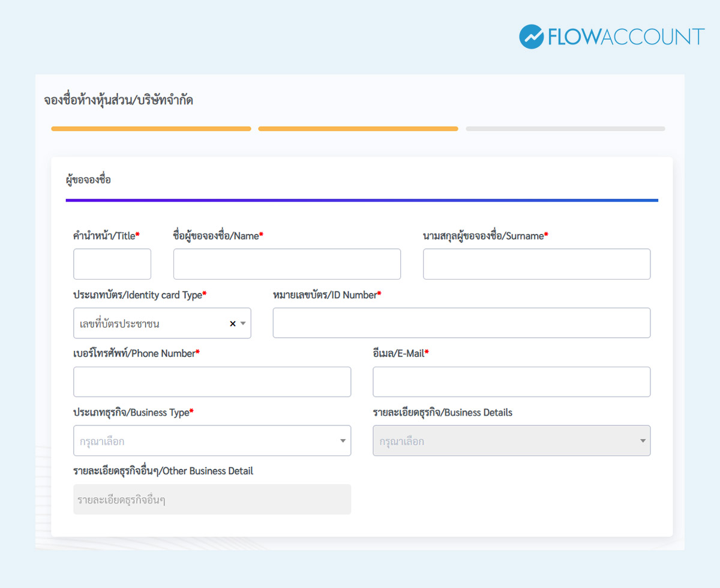The width and height of the screenshot is (720, 588).
Task: Focus the E-Mail input field
Action: click(511, 382)
